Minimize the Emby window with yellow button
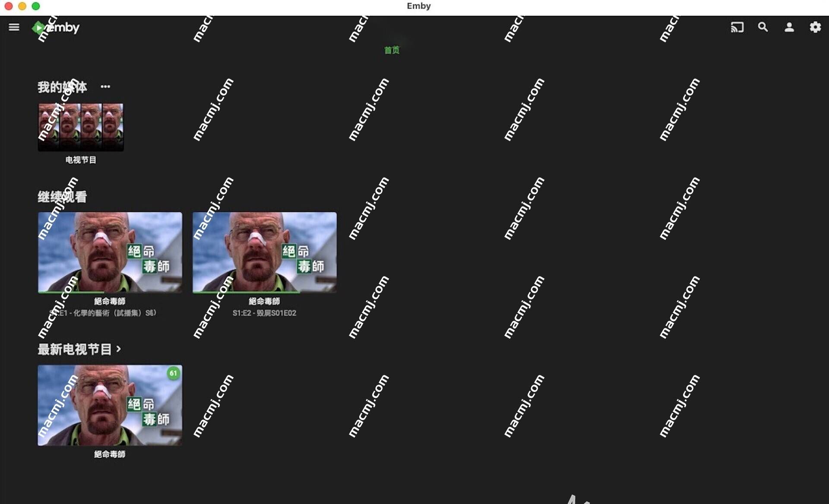 tap(22, 6)
